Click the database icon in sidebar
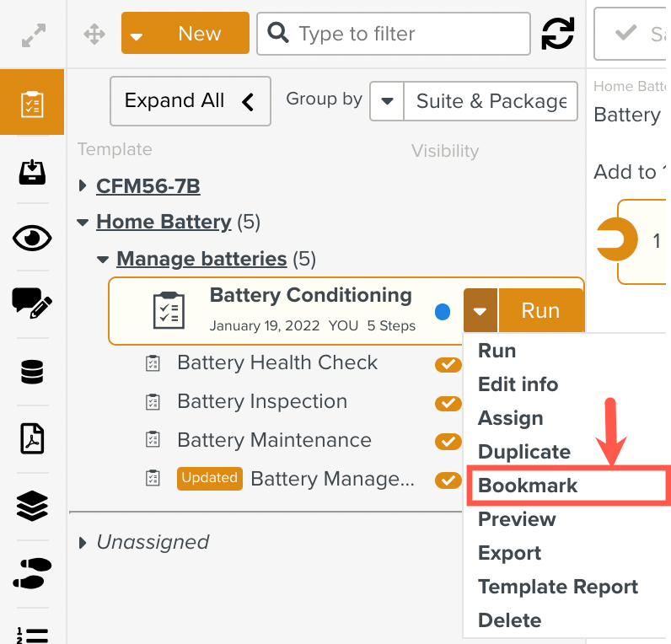671x644 pixels. pyautogui.click(x=32, y=372)
